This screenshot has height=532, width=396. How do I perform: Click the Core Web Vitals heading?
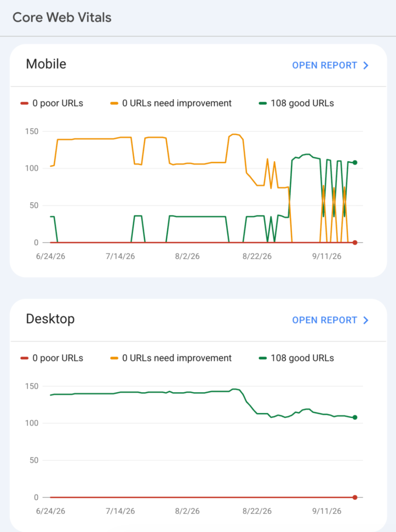(62, 17)
